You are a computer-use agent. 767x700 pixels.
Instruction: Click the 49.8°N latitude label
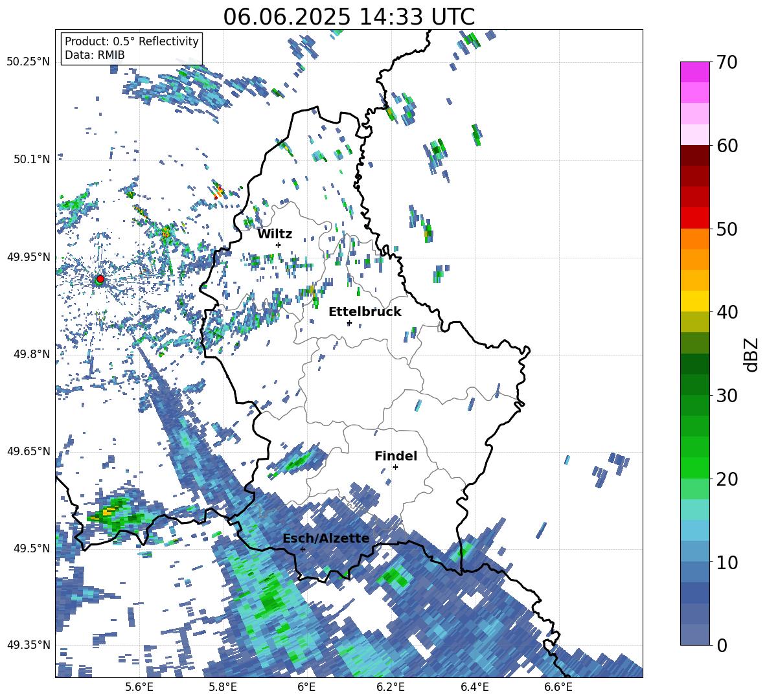[x=31, y=354]
